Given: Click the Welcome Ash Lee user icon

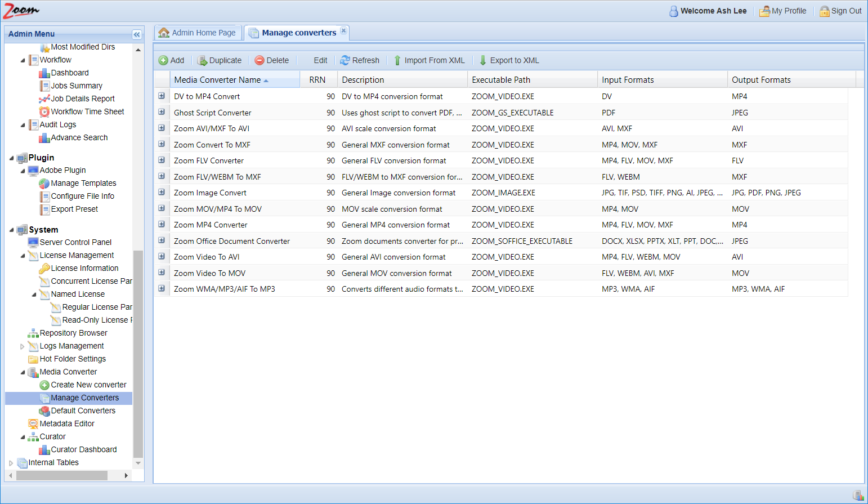Looking at the screenshot, I should [674, 11].
